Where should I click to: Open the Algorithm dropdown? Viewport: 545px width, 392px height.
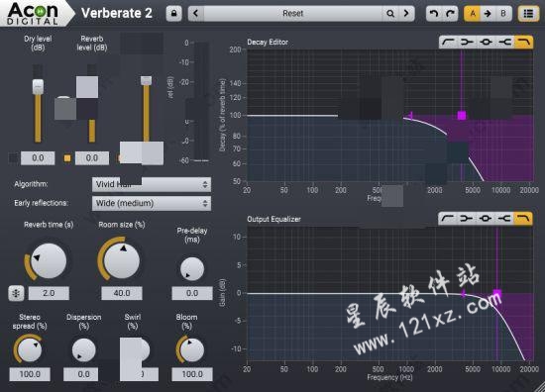point(152,184)
